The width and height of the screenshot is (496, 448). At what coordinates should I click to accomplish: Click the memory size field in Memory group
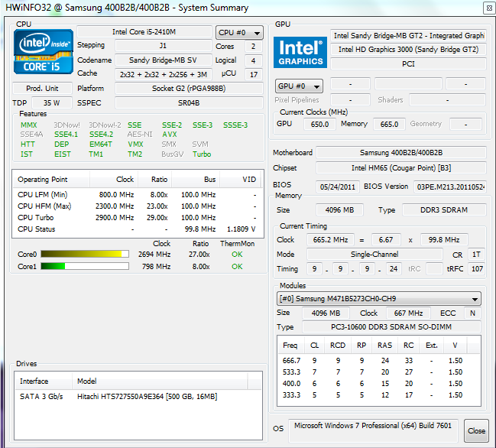[340, 209]
